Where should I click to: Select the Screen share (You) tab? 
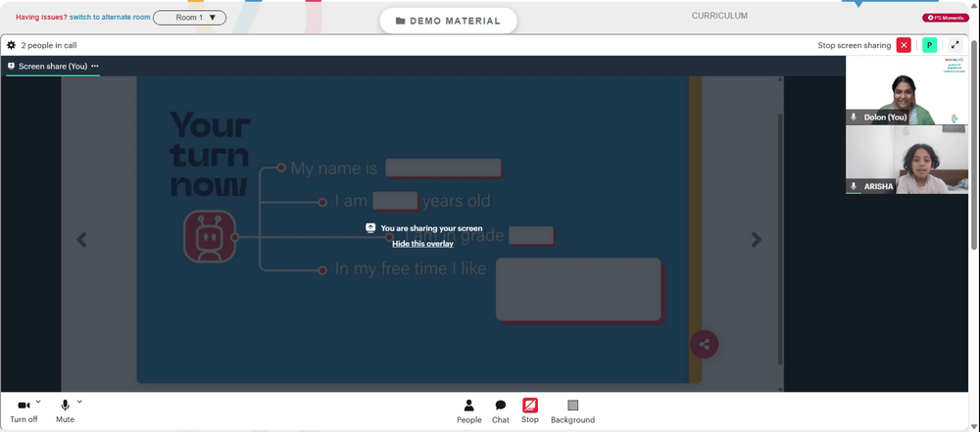click(53, 67)
